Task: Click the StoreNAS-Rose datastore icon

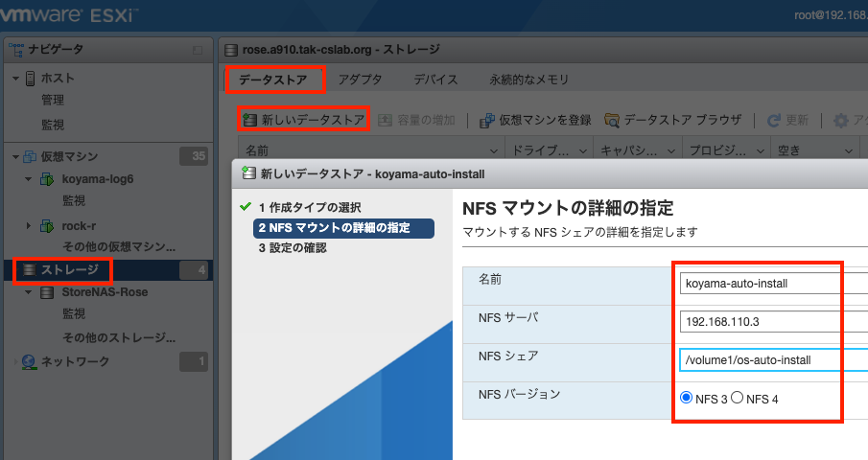Action: point(47,292)
